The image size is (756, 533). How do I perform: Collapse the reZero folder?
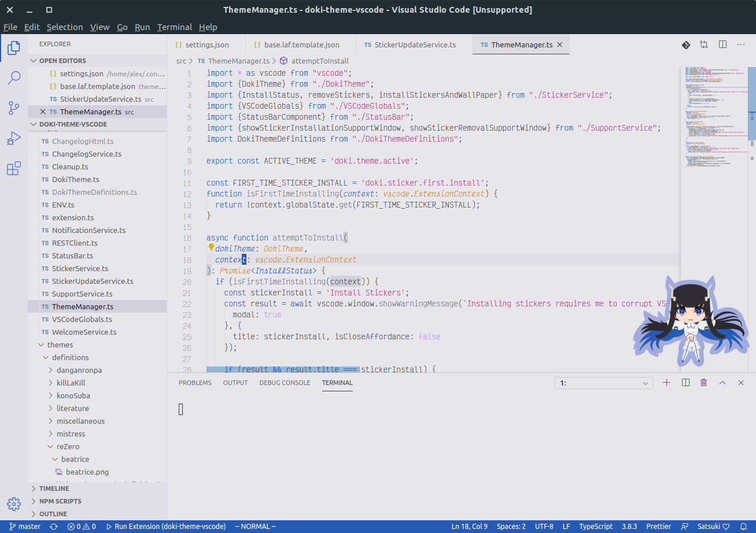click(x=97, y=446)
